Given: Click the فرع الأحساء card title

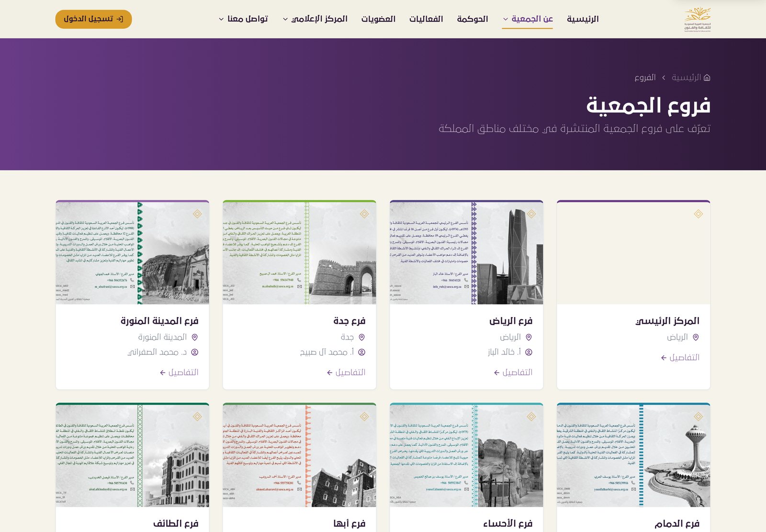Looking at the screenshot, I should pos(508,523).
